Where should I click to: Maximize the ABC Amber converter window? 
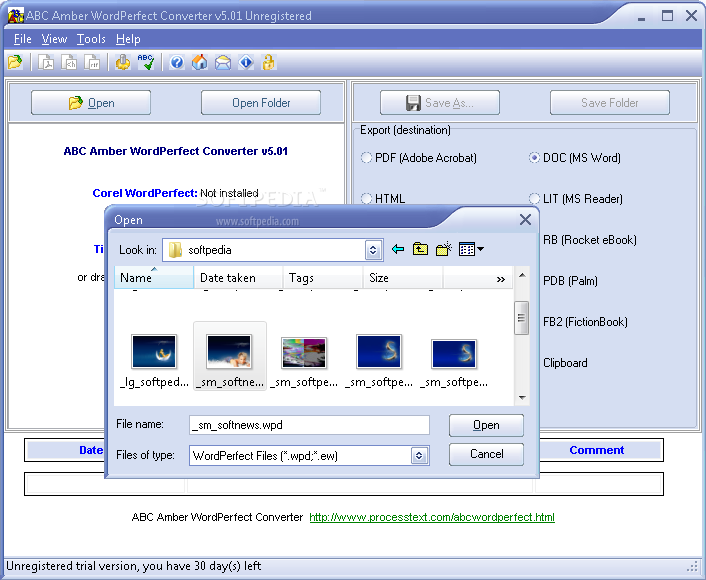667,15
